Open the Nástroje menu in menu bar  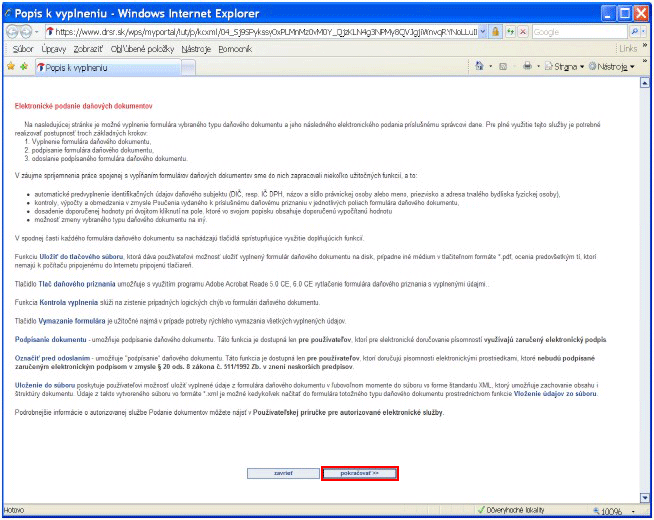(x=196, y=49)
